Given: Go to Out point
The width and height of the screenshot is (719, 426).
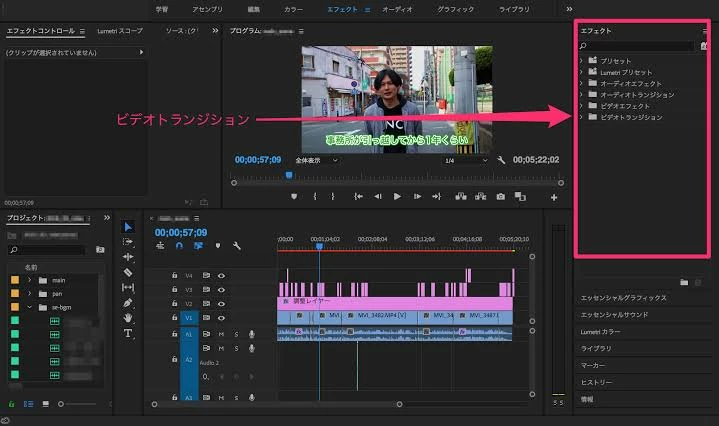Looking at the screenshot, I should pos(436,197).
